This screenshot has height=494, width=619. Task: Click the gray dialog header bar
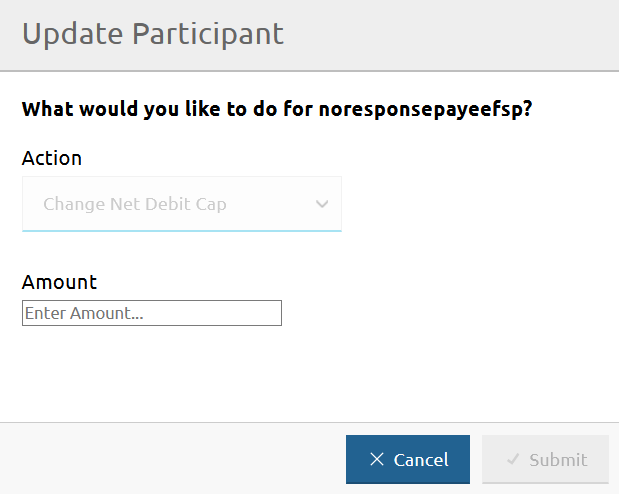[450, 34]
